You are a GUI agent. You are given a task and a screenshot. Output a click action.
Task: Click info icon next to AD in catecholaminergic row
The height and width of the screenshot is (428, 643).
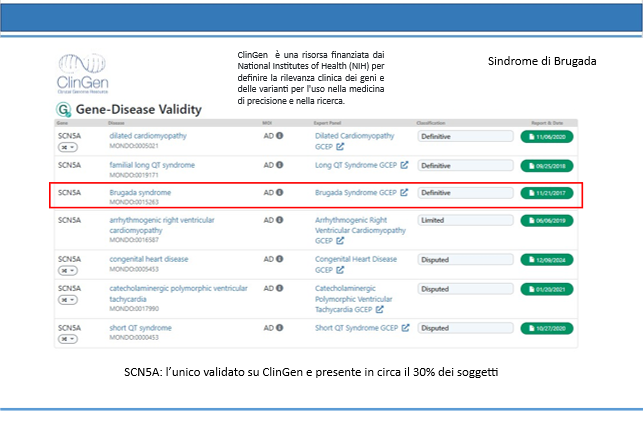[x=280, y=288]
